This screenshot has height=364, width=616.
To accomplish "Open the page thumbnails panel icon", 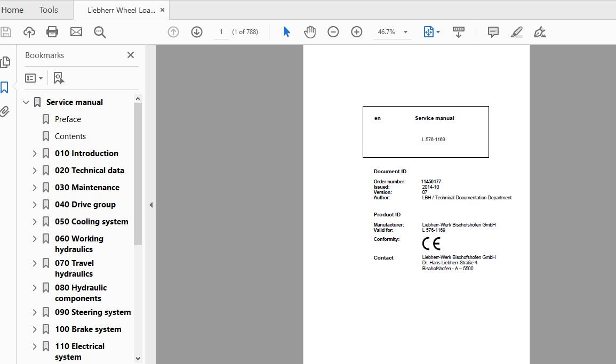I will point(5,62).
